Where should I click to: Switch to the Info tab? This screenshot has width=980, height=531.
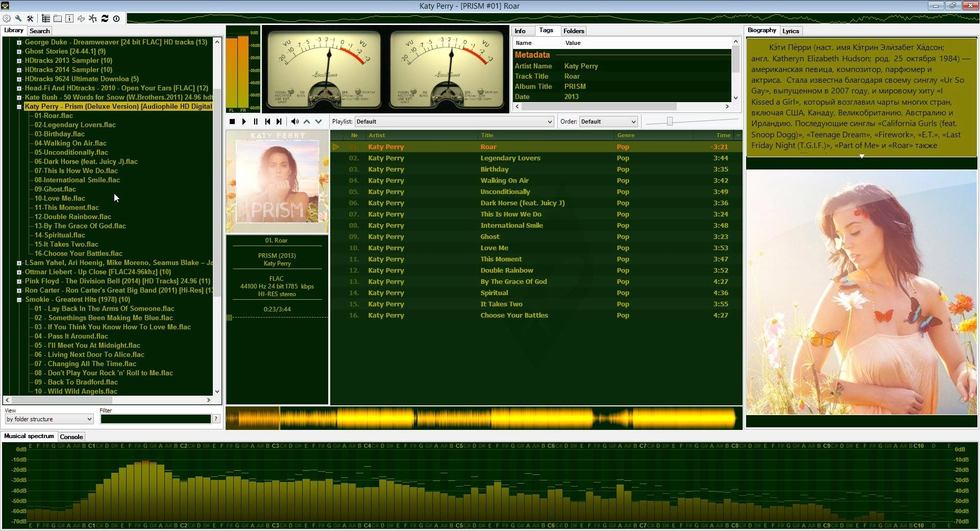[x=520, y=31]
